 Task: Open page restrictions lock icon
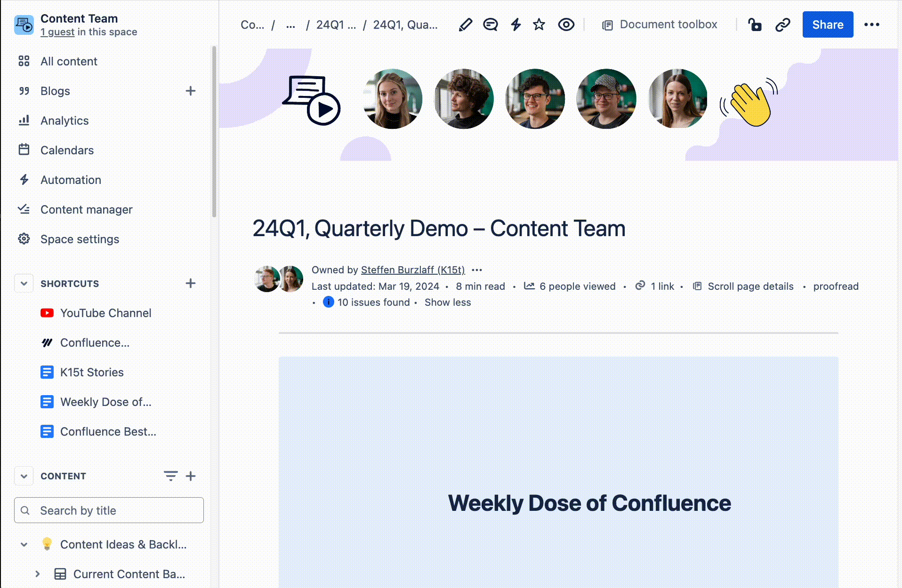[x=755, y=24]
